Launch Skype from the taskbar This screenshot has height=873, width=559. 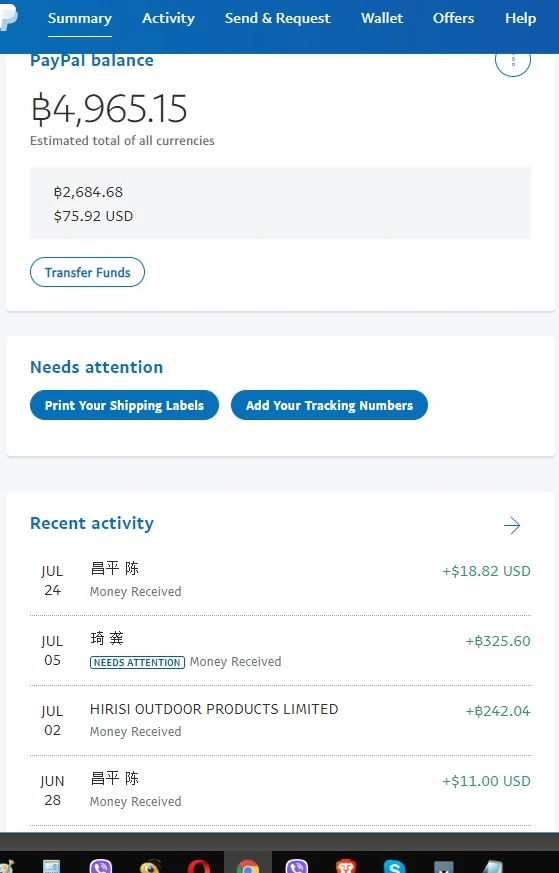[x=394, y=865]
